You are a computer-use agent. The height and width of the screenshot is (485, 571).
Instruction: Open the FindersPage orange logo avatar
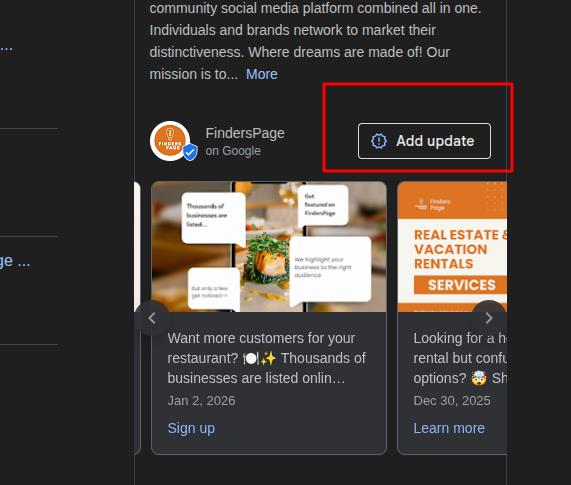click(170, 141)
